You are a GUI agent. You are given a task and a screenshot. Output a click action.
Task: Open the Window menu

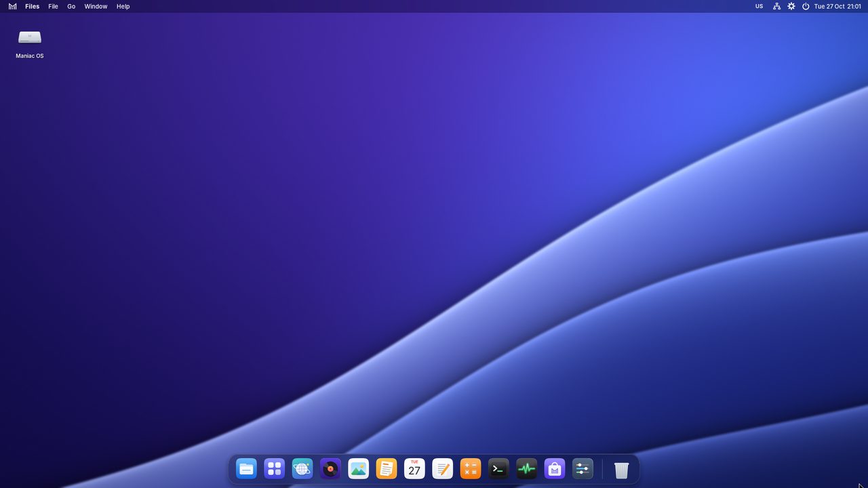coord(96,6)
